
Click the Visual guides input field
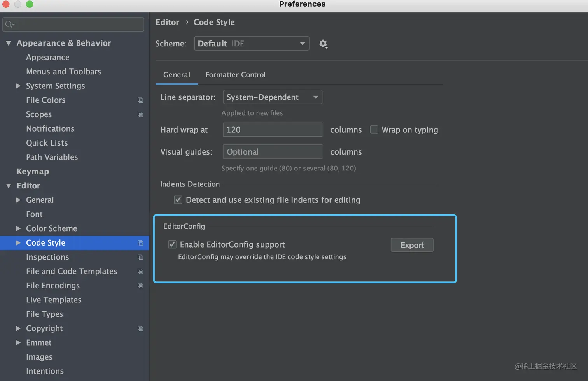[x=272, y=152]
